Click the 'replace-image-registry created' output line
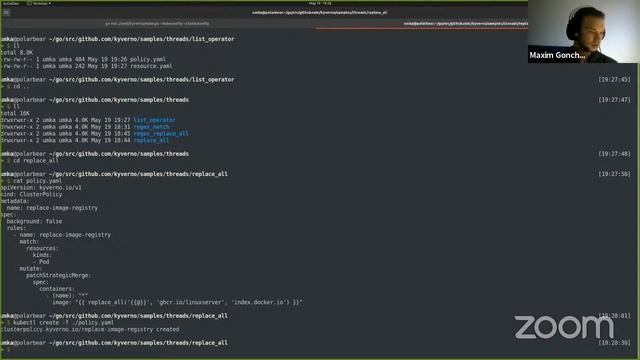The height and width of the screenshot is (360, 640). [90, 329]
